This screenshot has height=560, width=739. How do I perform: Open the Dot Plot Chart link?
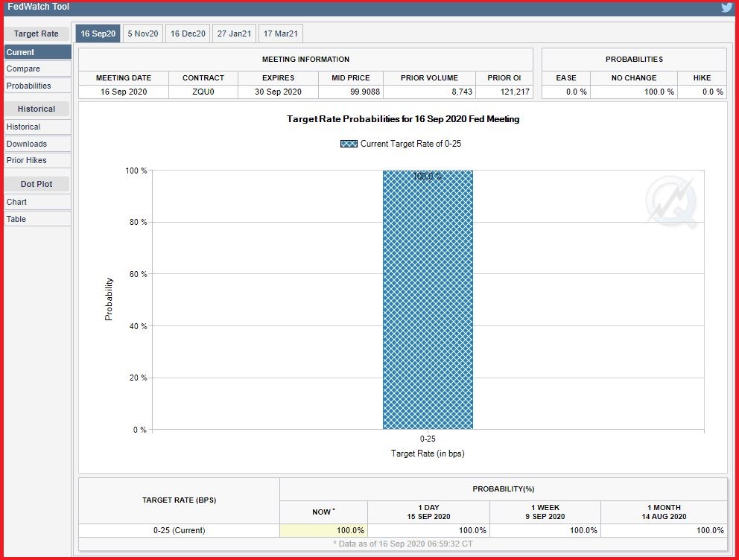pos(38,202)
